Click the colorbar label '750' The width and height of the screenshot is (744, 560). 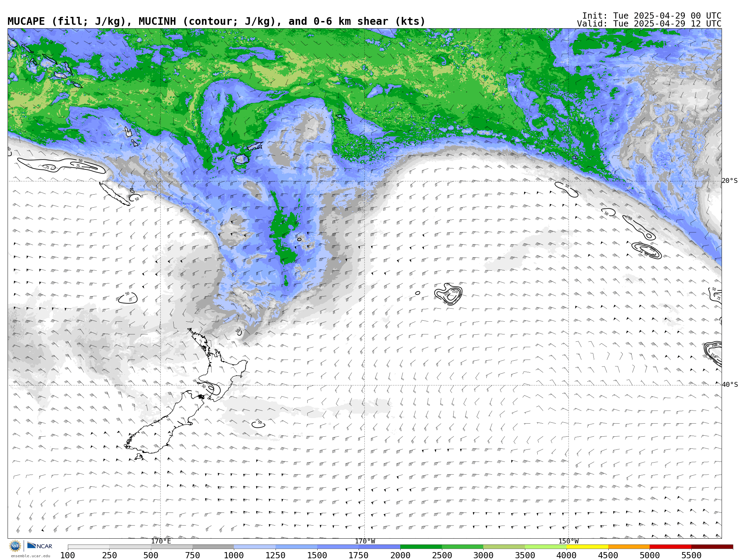pyautogui.click(x=193, y=556)
